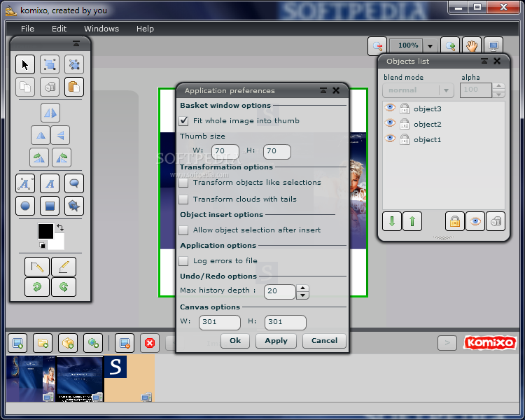Collapse the tool palette panel
The image size is (525, 420).
pos(76,43)
